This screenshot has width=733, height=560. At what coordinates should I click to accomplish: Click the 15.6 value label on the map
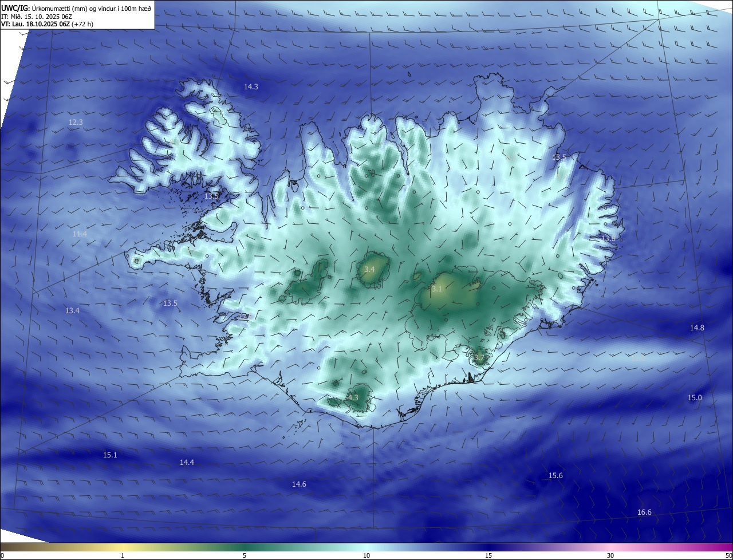[555, 476]
